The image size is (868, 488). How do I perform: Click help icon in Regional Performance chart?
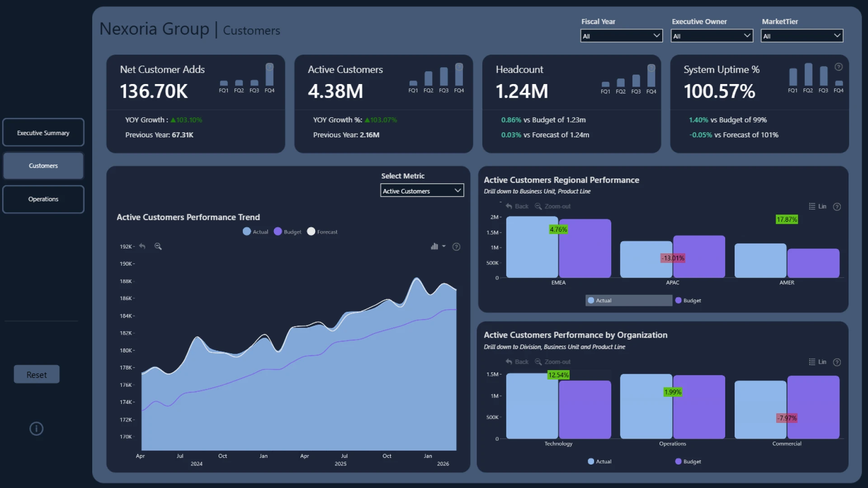837,206
